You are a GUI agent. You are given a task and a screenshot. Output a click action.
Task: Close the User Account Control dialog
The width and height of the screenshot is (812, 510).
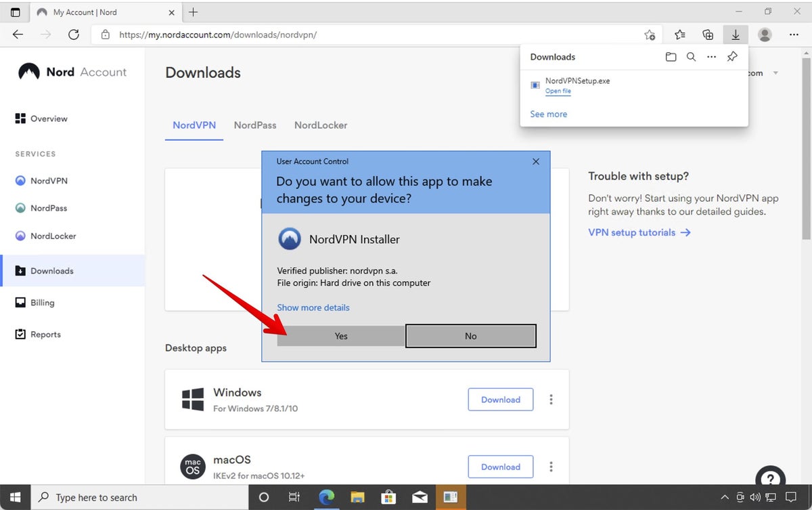pyautogui.click(x=536, y=161)
